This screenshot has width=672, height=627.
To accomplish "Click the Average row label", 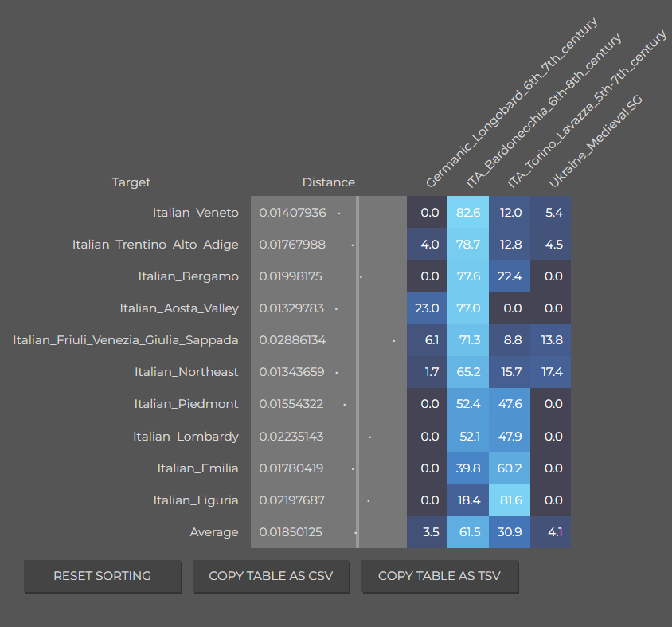I will tap(214, 532).
